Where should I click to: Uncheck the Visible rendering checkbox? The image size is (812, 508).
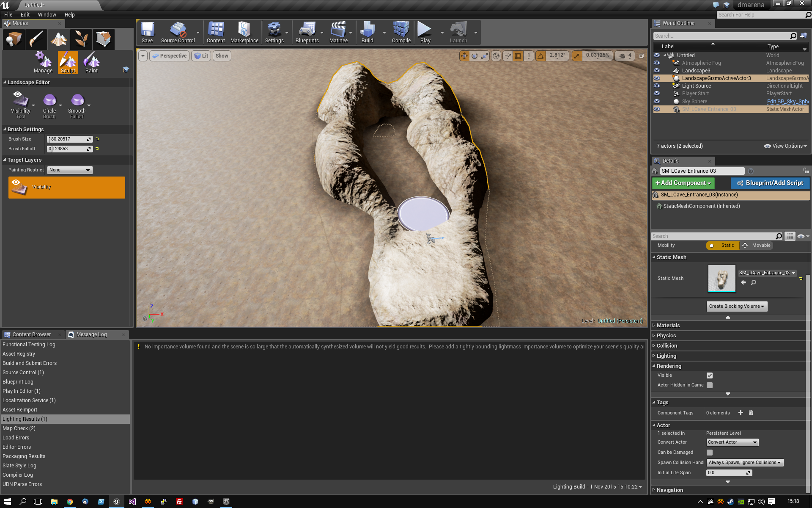[710, 375]
